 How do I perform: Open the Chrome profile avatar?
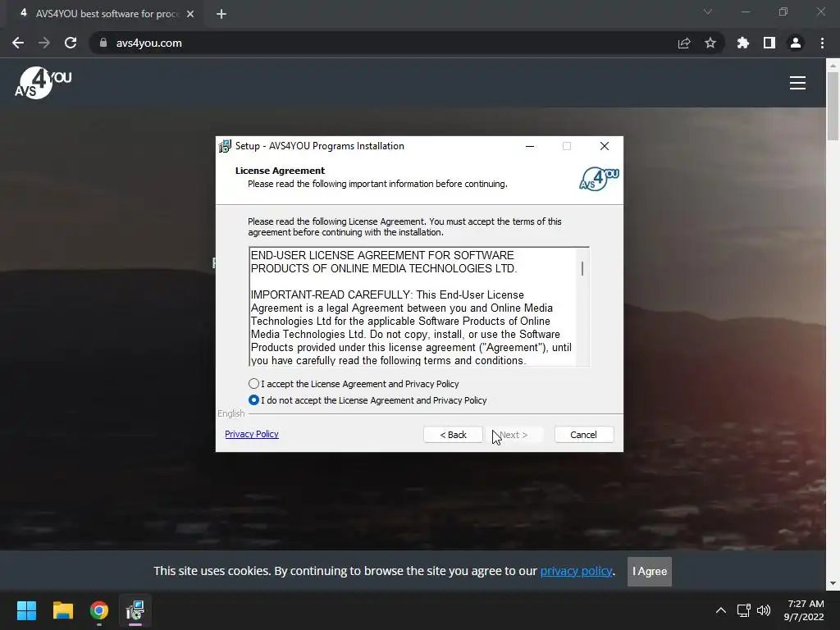coord(796,43)
